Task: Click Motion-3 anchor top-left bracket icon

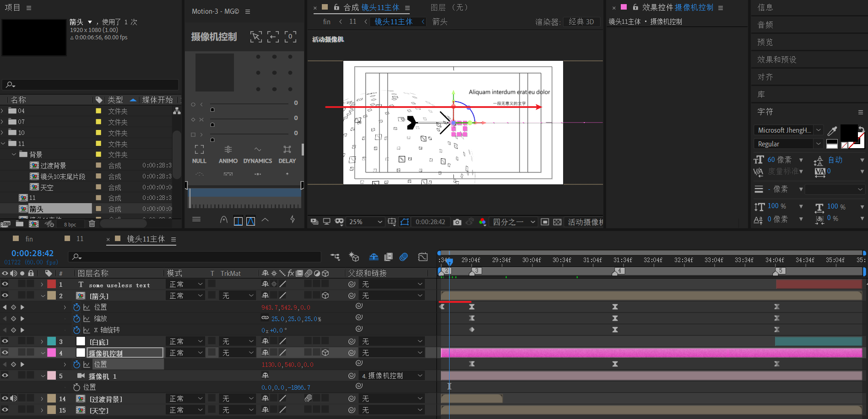Action: click(256, 37)
